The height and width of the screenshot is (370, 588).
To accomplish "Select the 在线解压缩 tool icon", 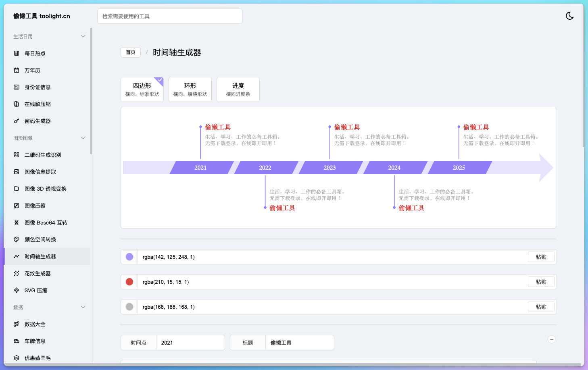I will point(16,104).
